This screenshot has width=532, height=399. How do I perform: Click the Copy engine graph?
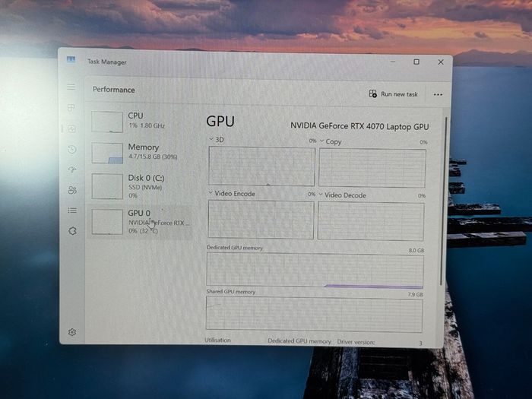[x=372, y=168]
